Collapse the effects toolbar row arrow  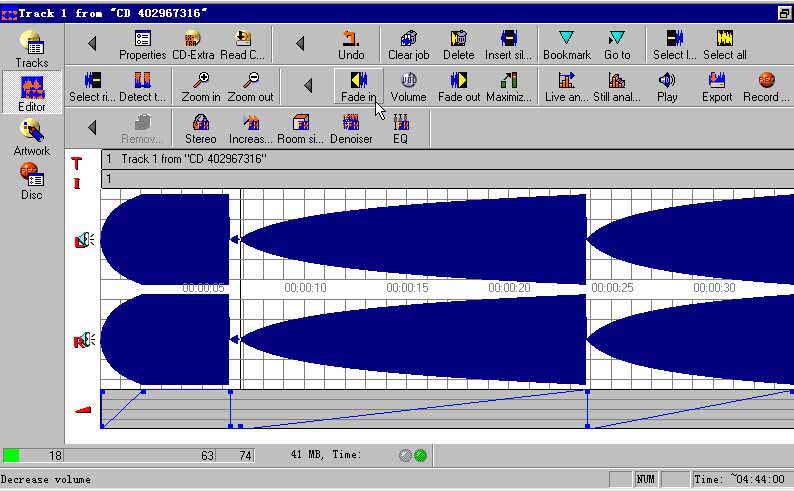tap(92, 128)
